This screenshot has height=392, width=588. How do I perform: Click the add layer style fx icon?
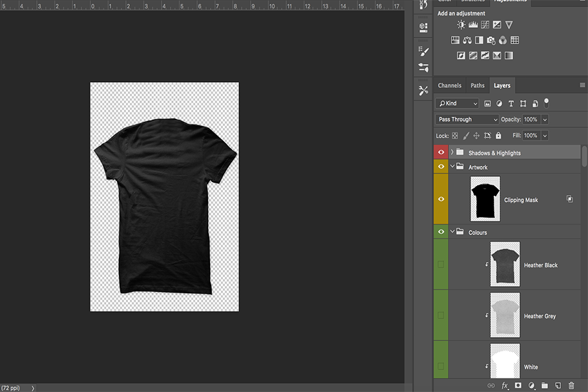[505, 386]
